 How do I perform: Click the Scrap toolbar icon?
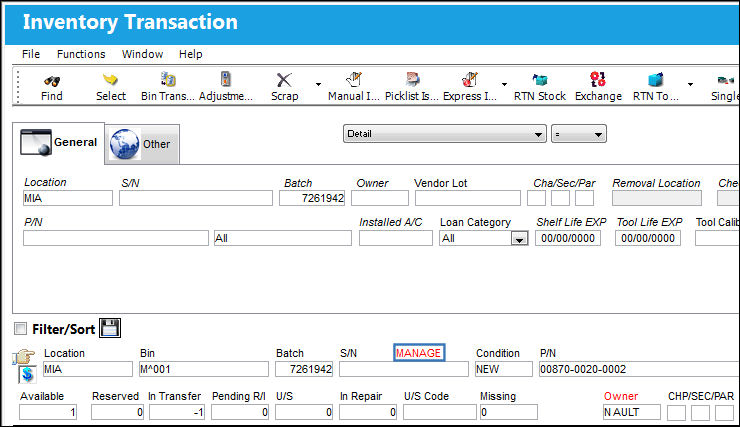(x=284, y=80)
